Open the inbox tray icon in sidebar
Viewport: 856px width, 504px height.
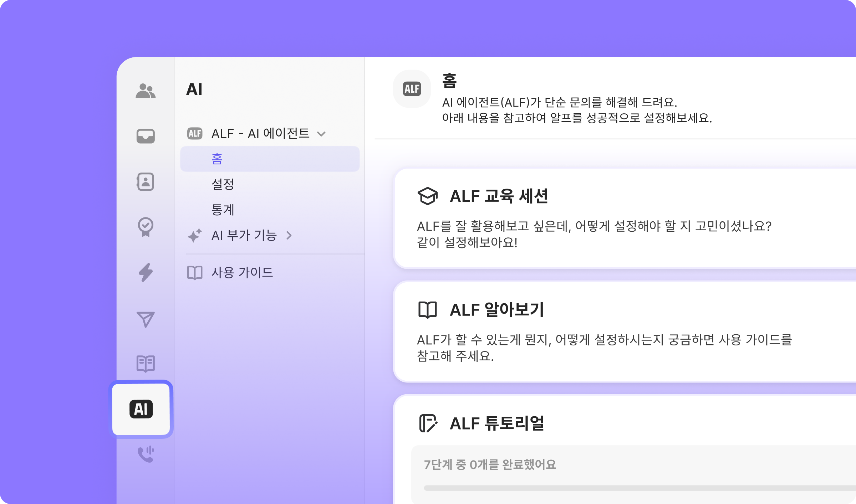coord(146,136)
